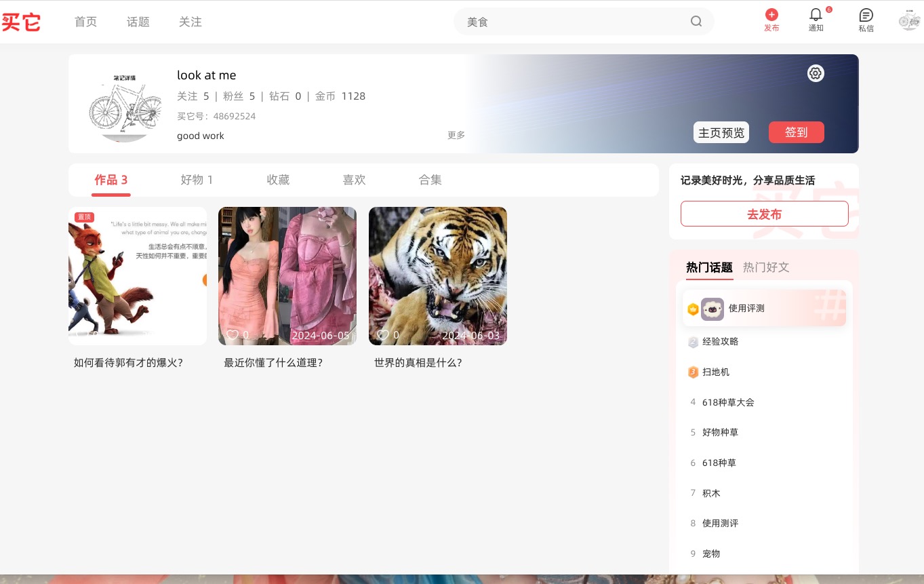The height and width of the screenshot is (584, 924).
Task: Select 扫地机 trending topic
Action: (716, 372)
